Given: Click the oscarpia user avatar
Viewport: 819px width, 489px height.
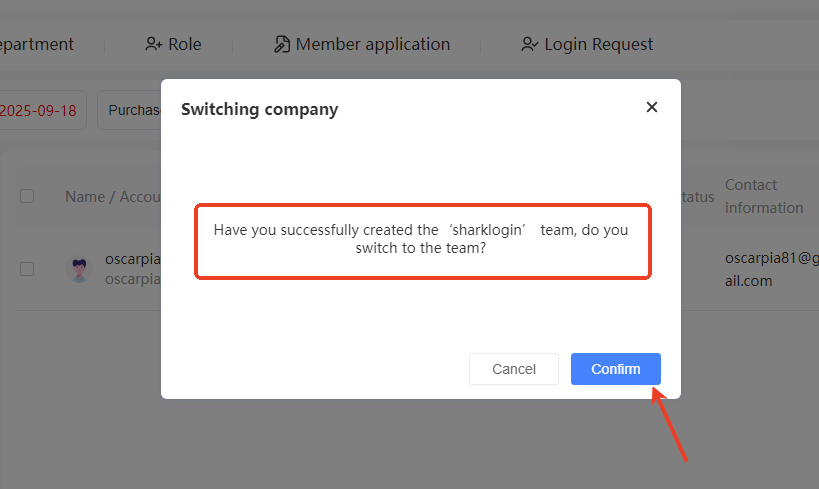Looking at the screenshot, I should [x=78, y=269].
